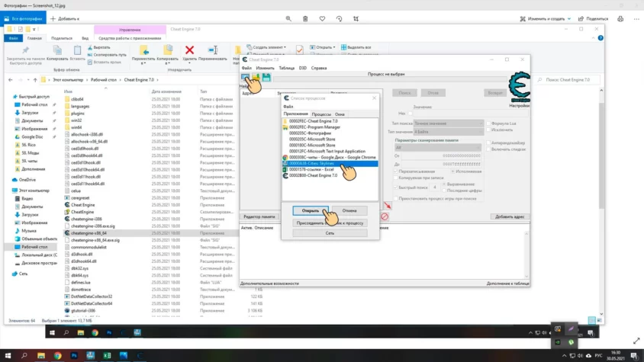Click the Windows Start button
The width and height of the screenshot is (644, 362).
(x=8, y=355)
